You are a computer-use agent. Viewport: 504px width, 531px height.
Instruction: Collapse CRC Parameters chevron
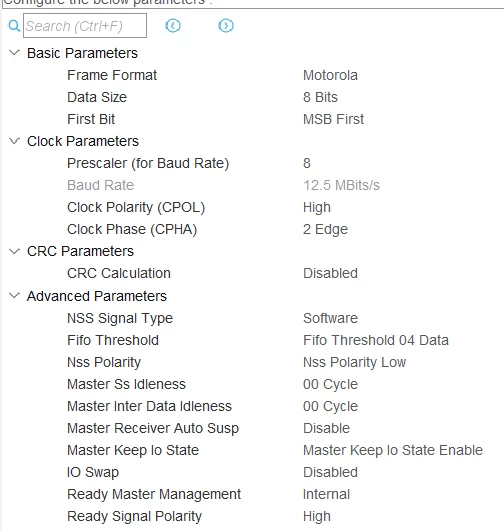click(x=14, y=251)
